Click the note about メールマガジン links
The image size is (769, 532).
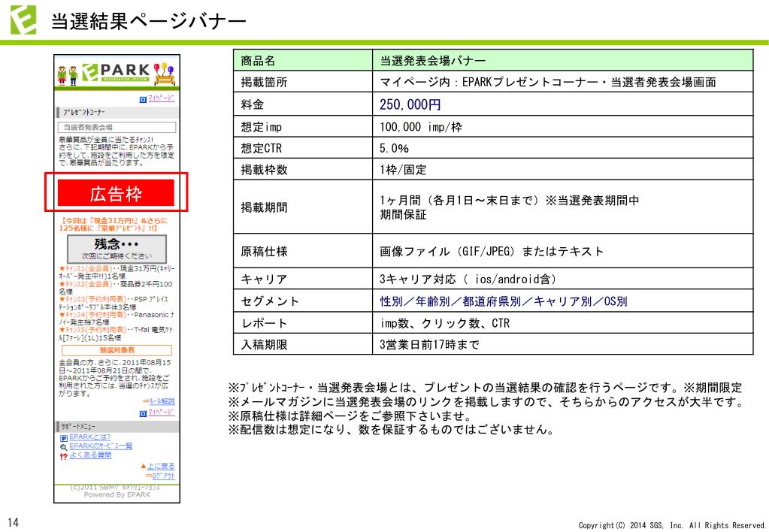(486, 401)
